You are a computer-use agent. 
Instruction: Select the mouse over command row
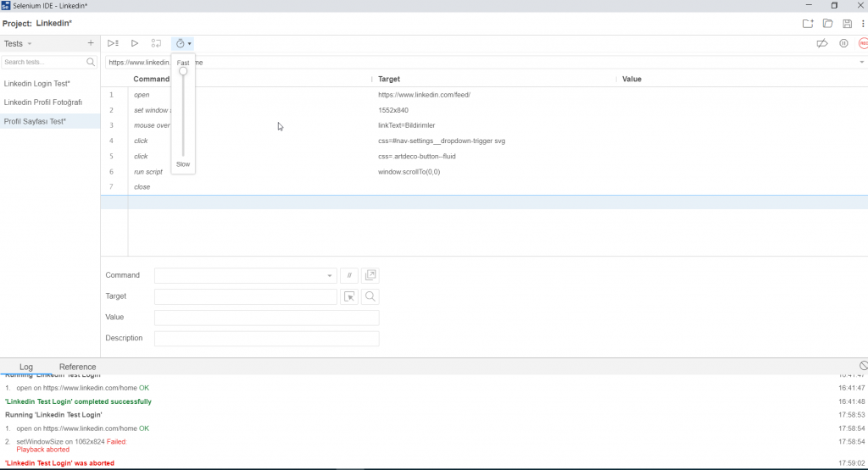click(484, 125)
